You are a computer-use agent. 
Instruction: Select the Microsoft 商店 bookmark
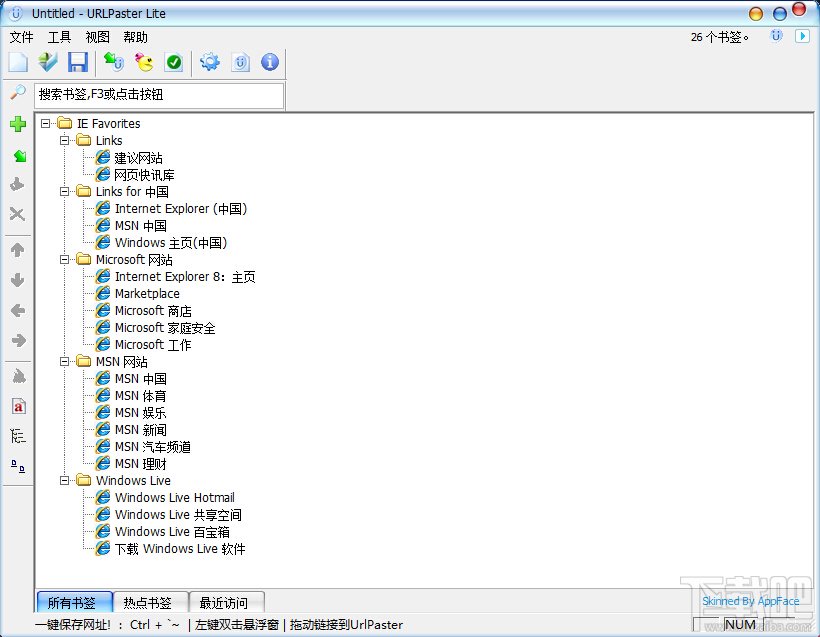[x=153, y=311]
